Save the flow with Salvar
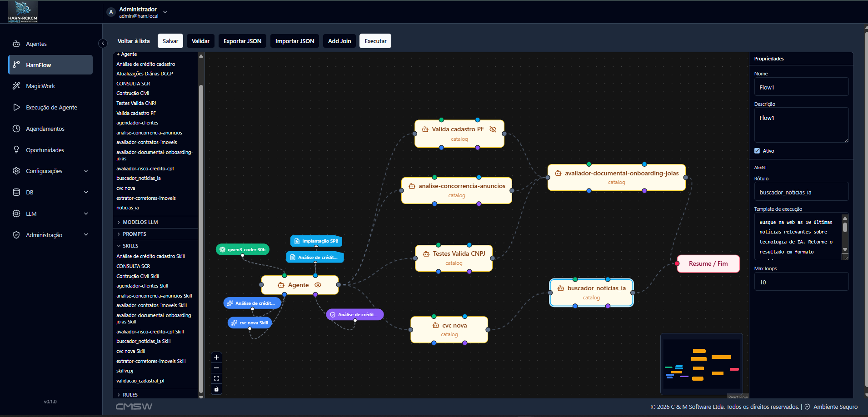868x417 pixels. 170,41
